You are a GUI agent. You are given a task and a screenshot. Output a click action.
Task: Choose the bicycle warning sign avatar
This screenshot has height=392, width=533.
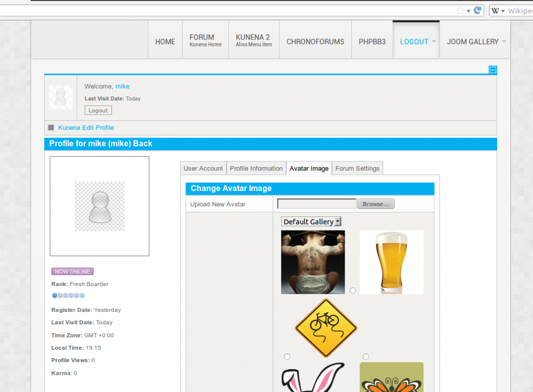[326, 328]
